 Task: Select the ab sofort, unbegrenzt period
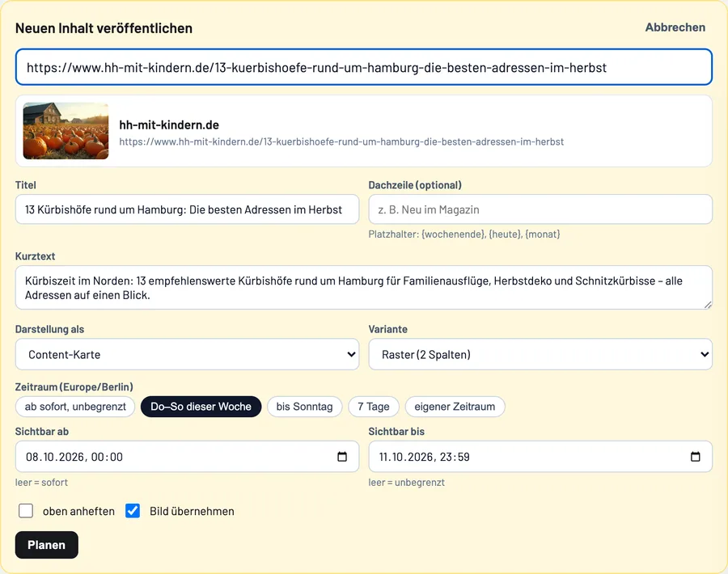75,407
